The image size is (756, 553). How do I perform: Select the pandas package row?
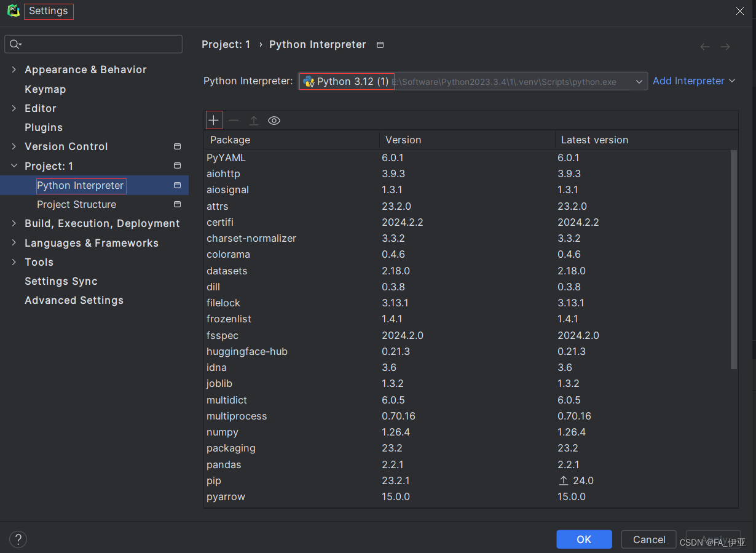coord(467,464)
